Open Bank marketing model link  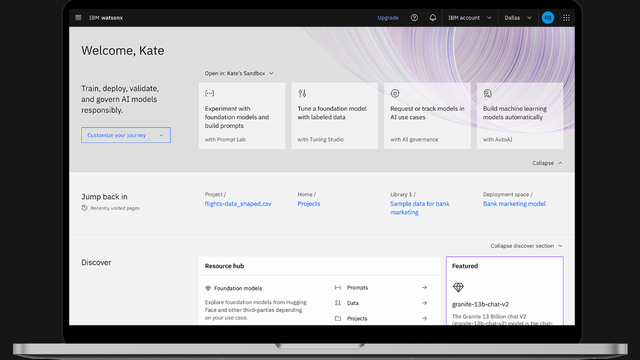tap(514, 204)
